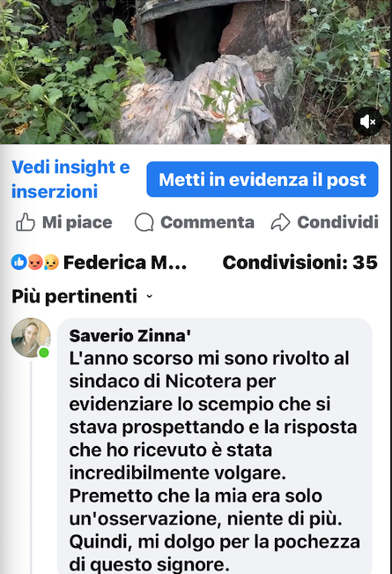
Task: Click the thumbs-up Mi piace icon
Action: pos(26,222)
